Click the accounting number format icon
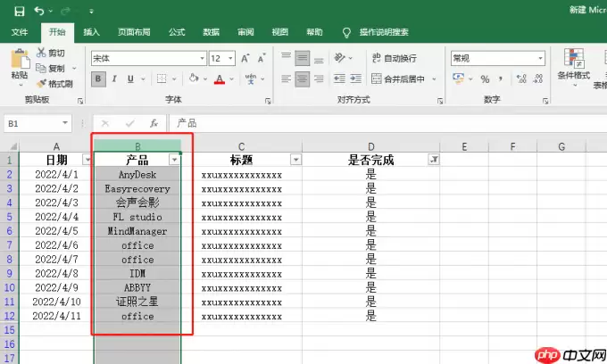The image size is (607, 364). click(458, 79)
